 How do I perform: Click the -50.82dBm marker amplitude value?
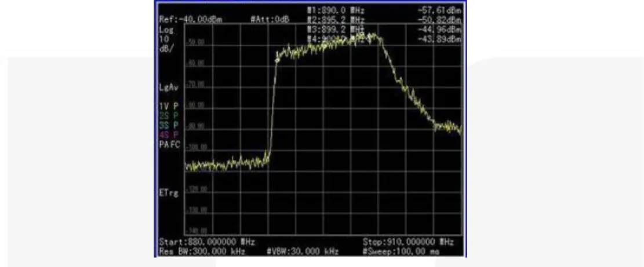click(x=439, y=20)
